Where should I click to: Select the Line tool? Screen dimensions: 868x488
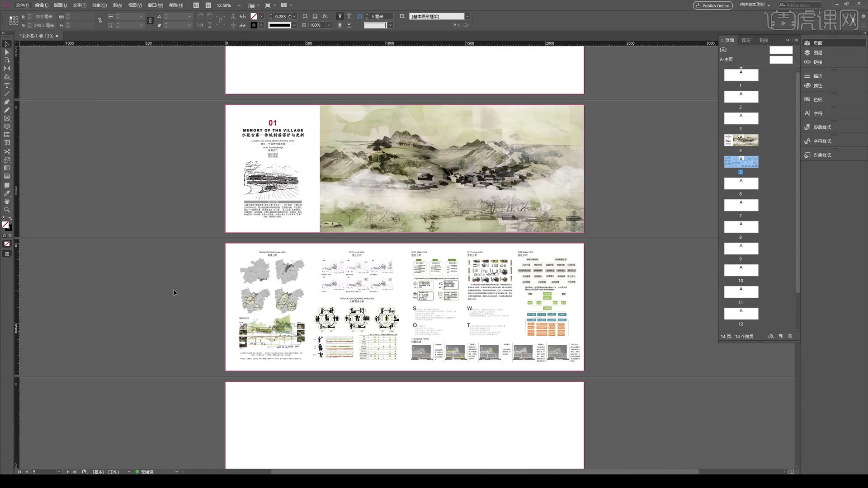[x=7, y=94]
